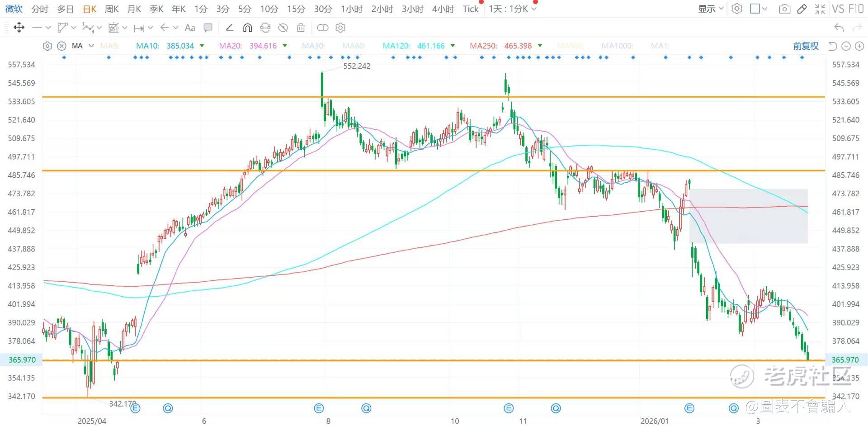
Task: Expand the arrow tool variants chevron
Action: [x=175, y=28]
